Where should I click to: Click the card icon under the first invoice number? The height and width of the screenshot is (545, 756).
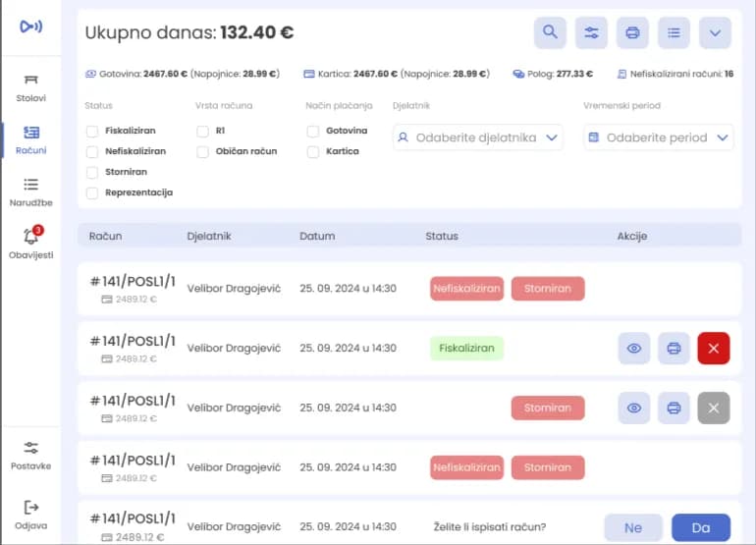point(107,300)
